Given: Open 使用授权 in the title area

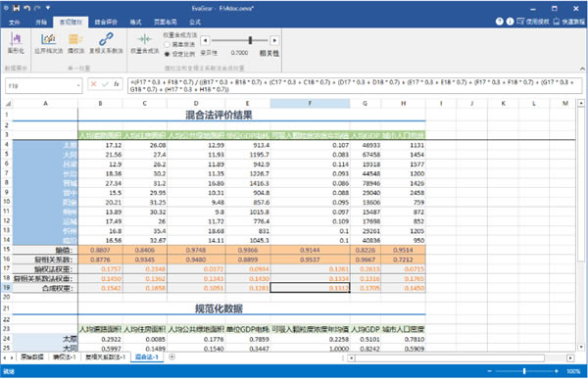Looking at the screenshot, I should 533,22.
